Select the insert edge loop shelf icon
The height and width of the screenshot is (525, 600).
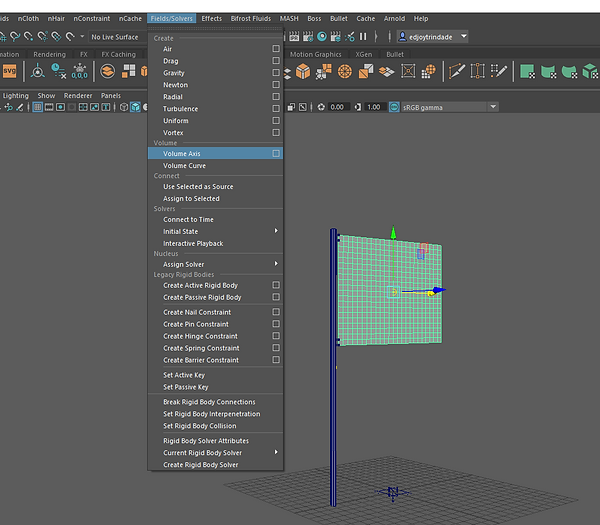click(x=477, y=71)
